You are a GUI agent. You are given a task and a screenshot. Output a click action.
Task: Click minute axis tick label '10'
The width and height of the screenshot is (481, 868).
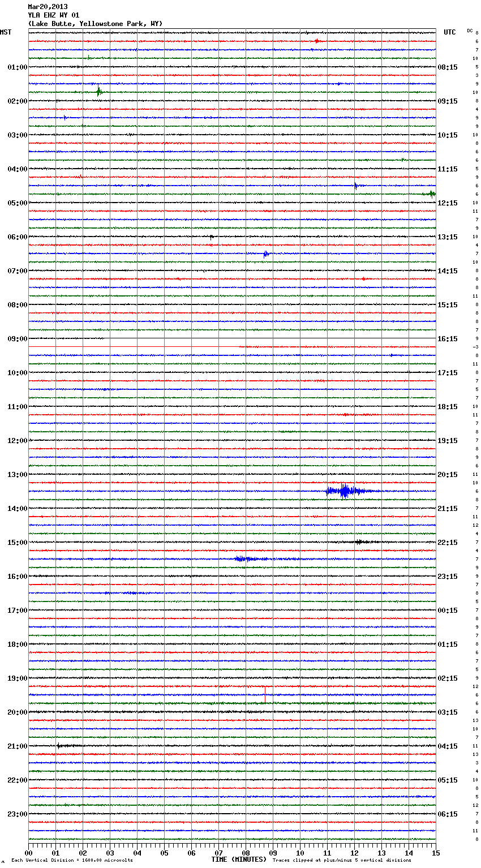(300, 853)
